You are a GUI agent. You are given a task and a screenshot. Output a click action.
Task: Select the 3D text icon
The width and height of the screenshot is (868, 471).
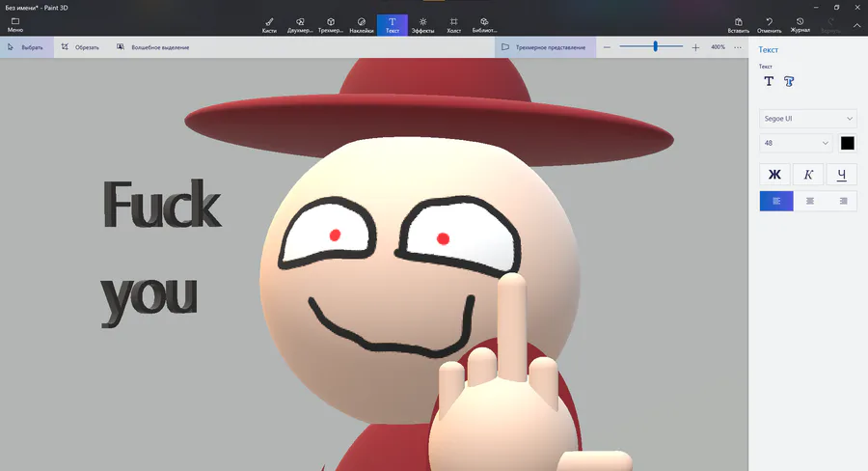coord(789,81)
